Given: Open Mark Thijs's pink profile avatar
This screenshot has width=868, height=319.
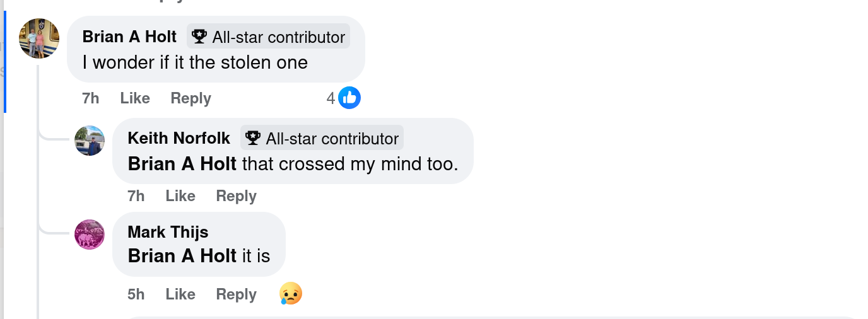Looking at the screenshot, I should click(90, 235).
